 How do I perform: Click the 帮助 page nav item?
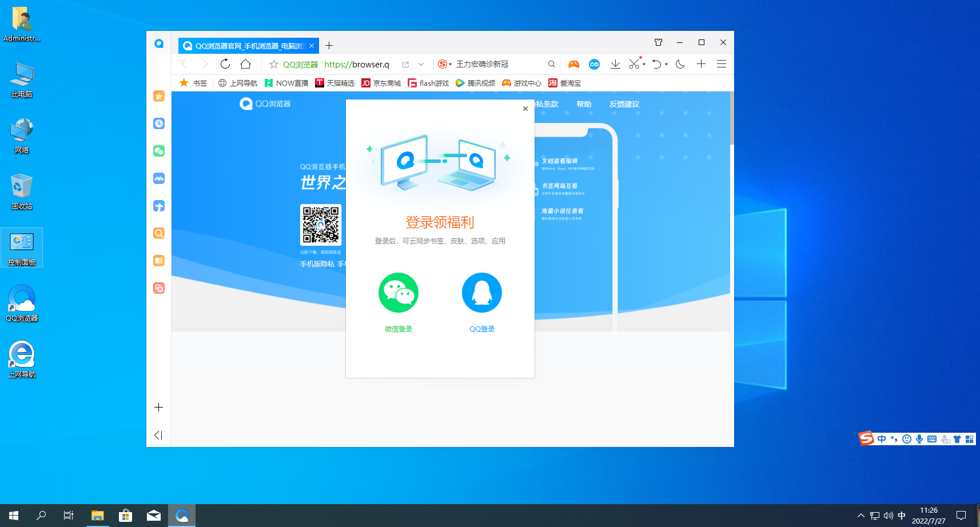click(584, 104)
